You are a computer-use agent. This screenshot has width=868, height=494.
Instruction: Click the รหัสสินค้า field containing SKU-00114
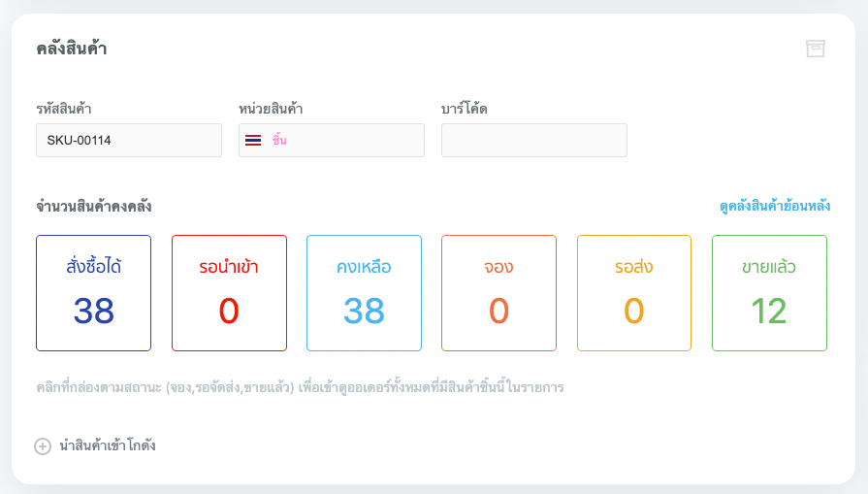pos(129,141)
